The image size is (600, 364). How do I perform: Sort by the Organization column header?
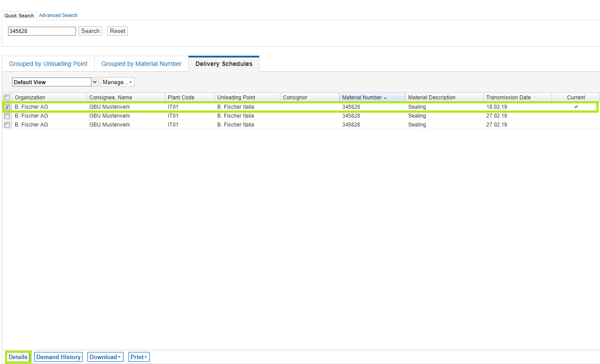click(x=49, y=98)
